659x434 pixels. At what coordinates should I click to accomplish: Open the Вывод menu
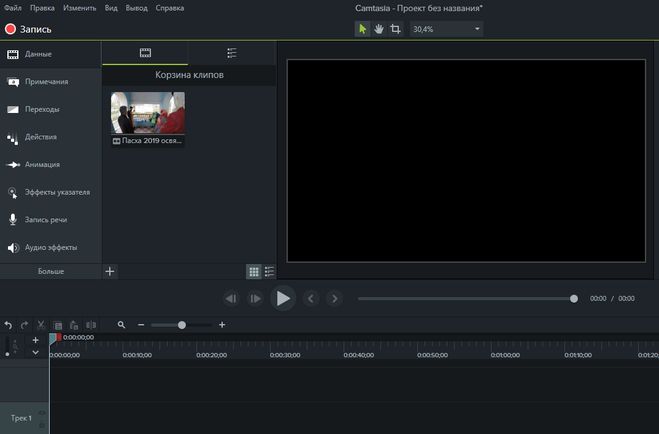136,8
